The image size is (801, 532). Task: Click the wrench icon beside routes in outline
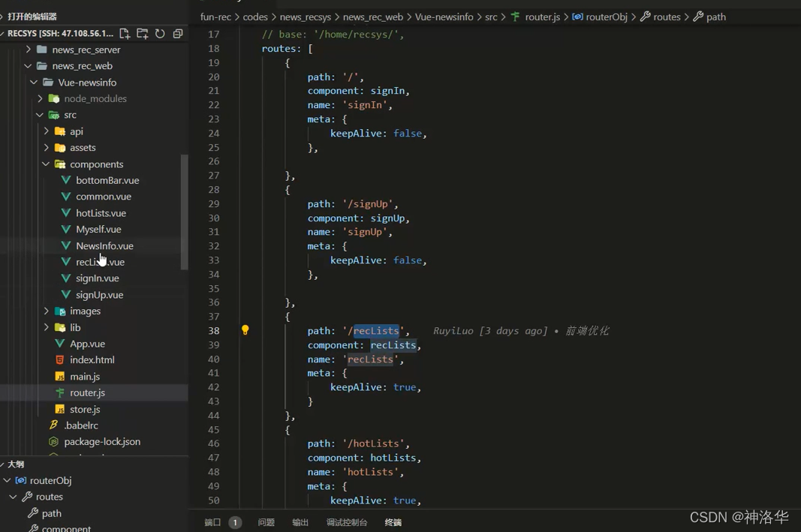pyautogui.click(x=27, y=497)
